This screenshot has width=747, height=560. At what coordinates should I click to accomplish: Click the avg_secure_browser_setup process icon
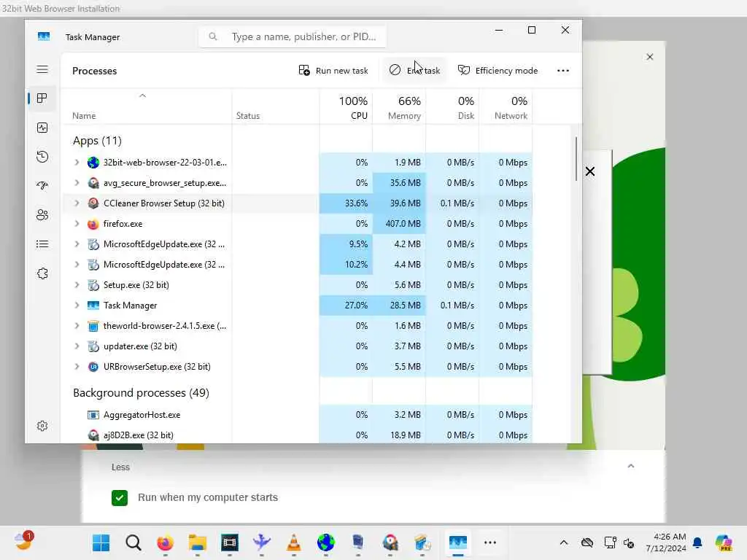pyautogui.click(x=93, y=183)
